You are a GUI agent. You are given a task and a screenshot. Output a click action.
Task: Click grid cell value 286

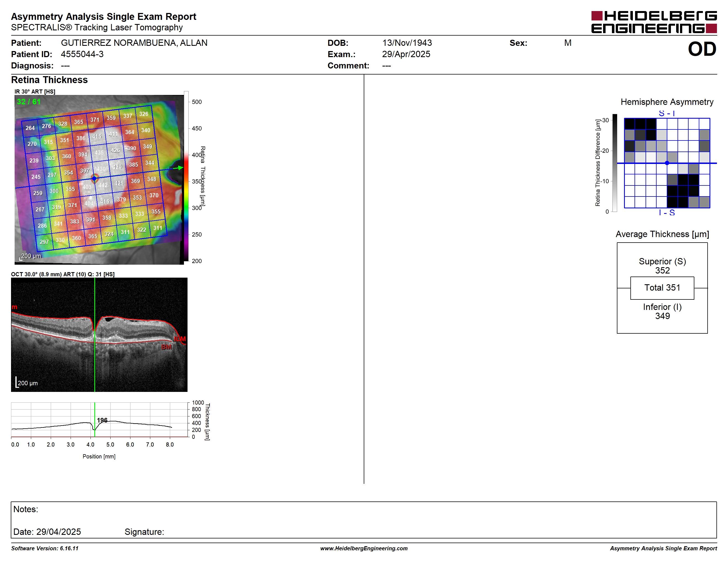pyautogui.click(x=42, y=225)
